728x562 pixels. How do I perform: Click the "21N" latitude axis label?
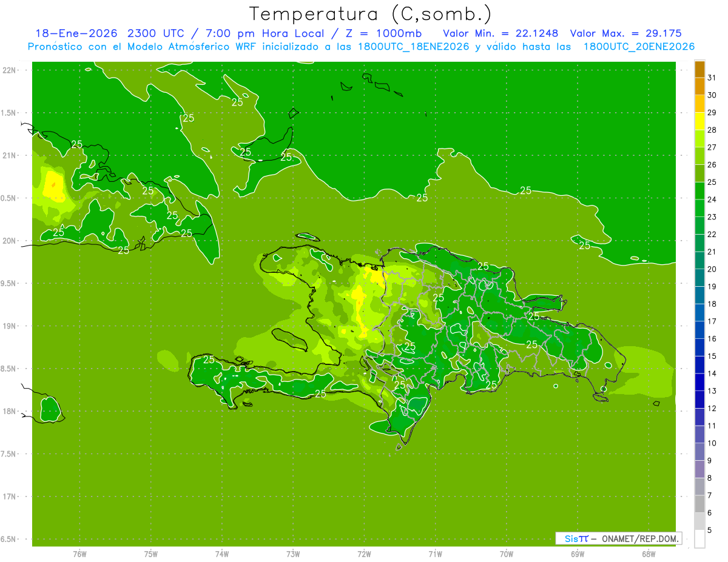click(9, 155)
